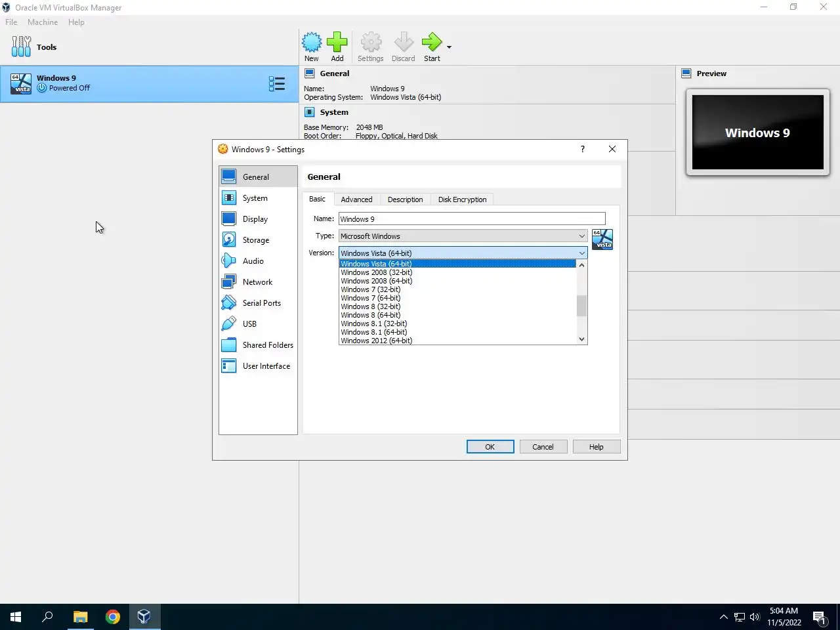Open Google Chrome from taskbar

(x=112, y=617)
